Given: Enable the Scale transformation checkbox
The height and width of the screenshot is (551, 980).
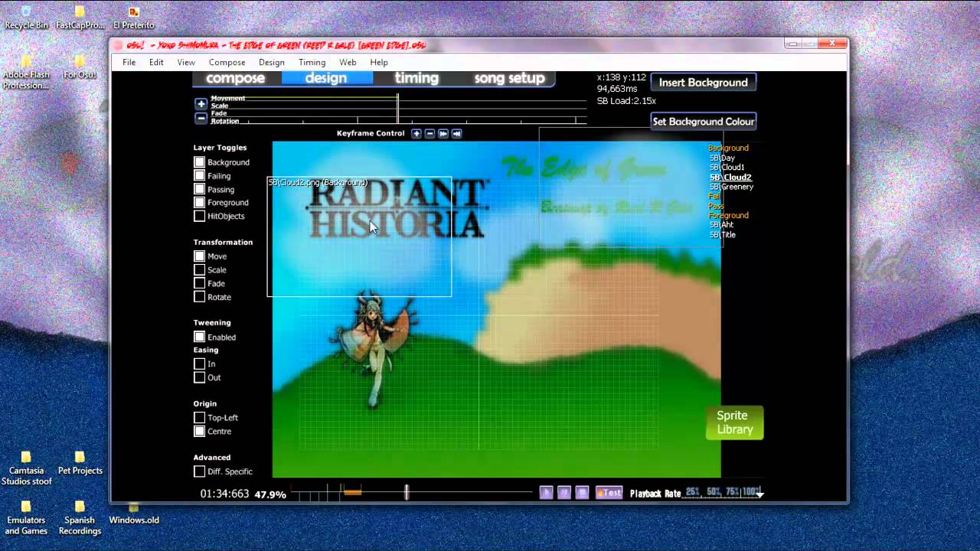Looking at the screenshot, I should coord(200,270).
